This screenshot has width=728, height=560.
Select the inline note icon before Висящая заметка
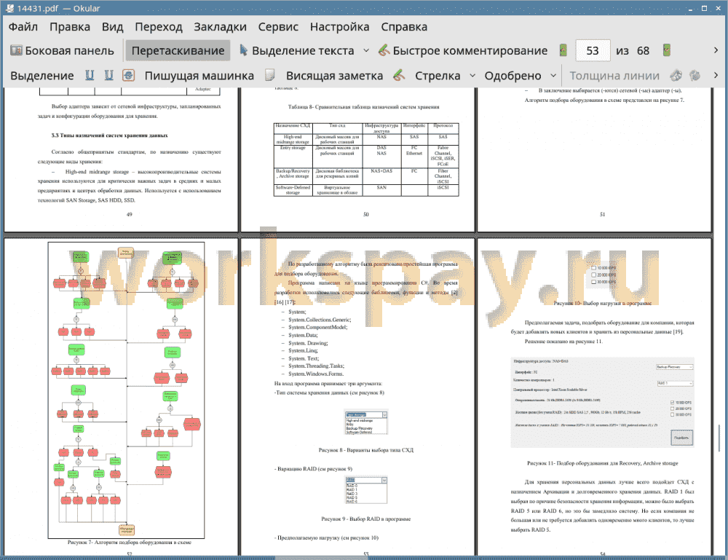(x=270, y=75)
